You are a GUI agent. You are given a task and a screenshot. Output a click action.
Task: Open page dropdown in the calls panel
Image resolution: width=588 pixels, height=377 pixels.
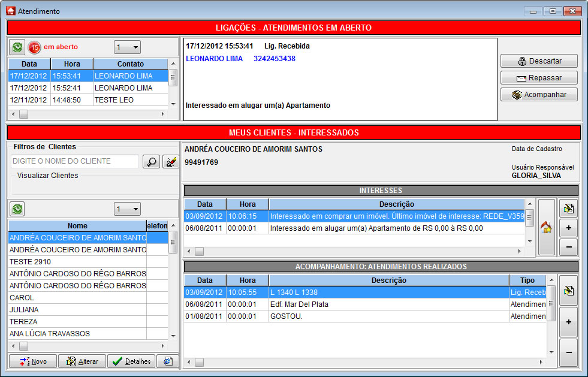click(135, 47)
